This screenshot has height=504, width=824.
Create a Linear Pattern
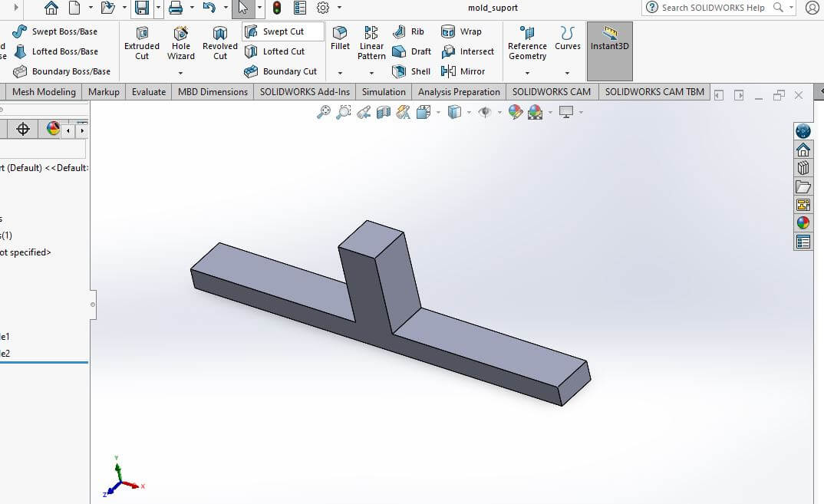pyautogui.click(x=371, y=43)
